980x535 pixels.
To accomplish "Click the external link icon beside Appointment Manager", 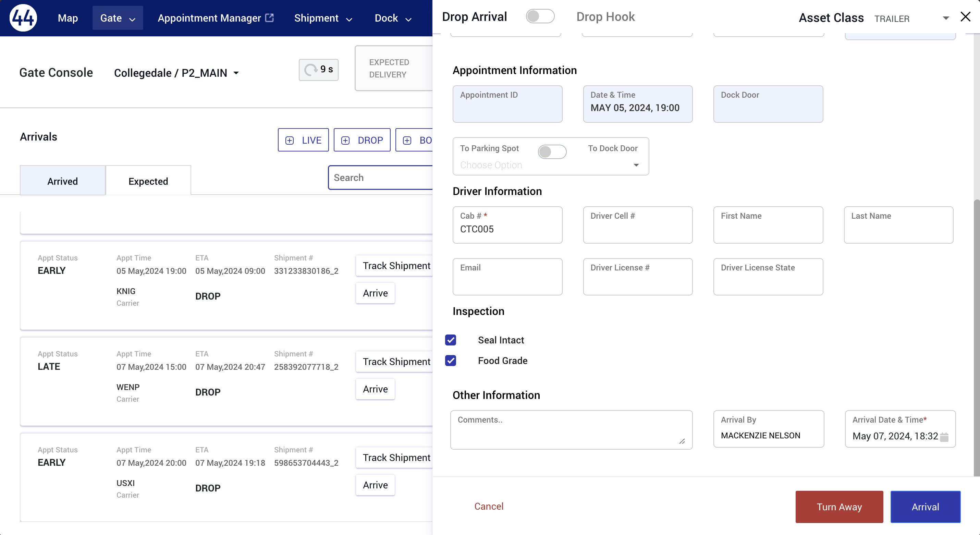I will pyautogui.click(x=269, y=18).
